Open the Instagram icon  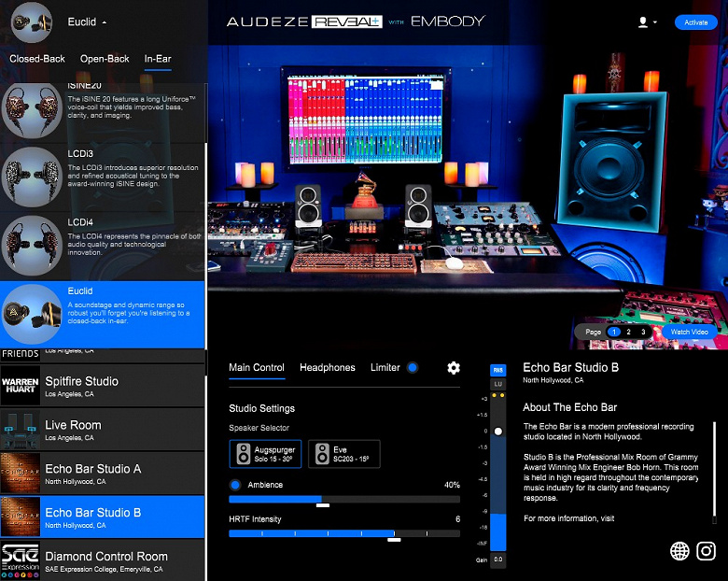tap(706, 551)
